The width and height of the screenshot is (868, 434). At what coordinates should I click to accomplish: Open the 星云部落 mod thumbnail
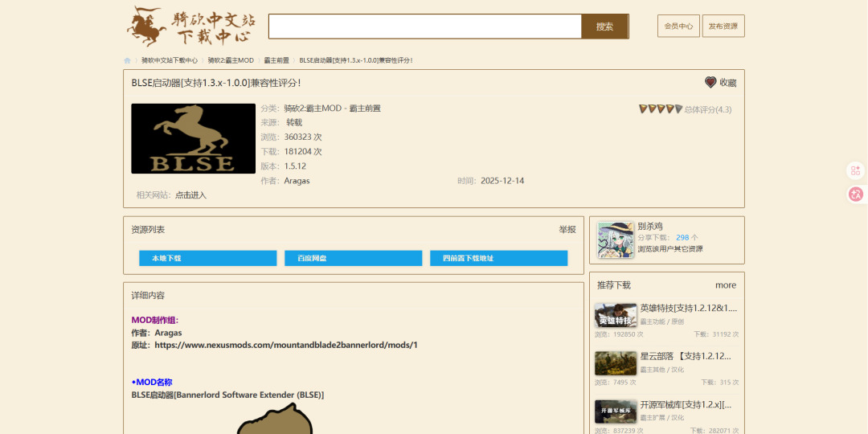pos(616,363)
